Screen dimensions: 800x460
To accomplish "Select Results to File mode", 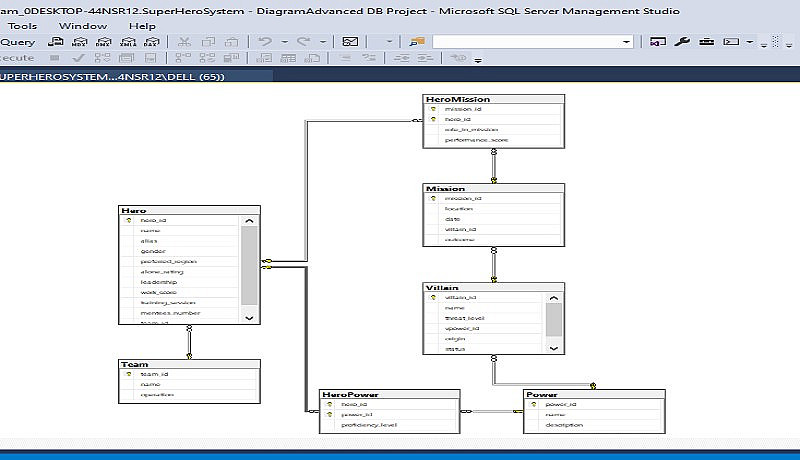I will pos(312,58).
